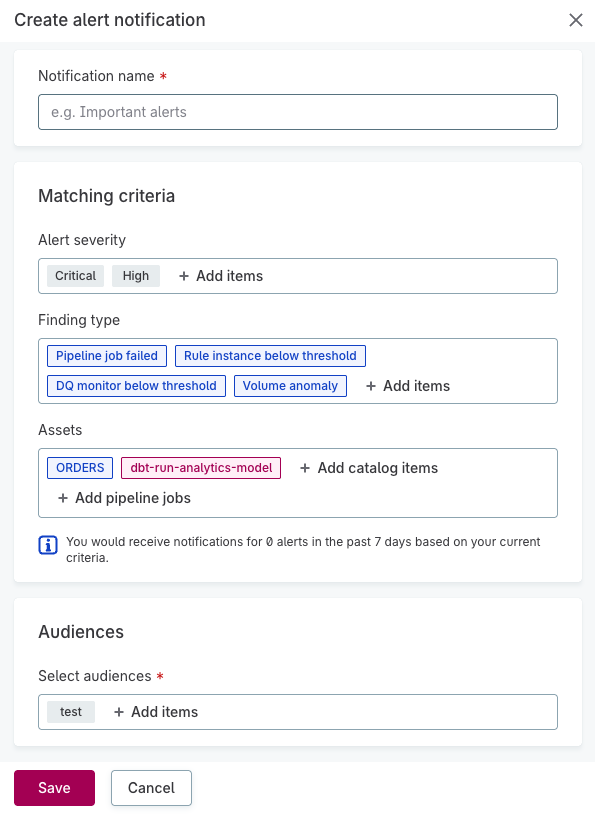Open the Add pipeline jobs picker

[123, 497]
